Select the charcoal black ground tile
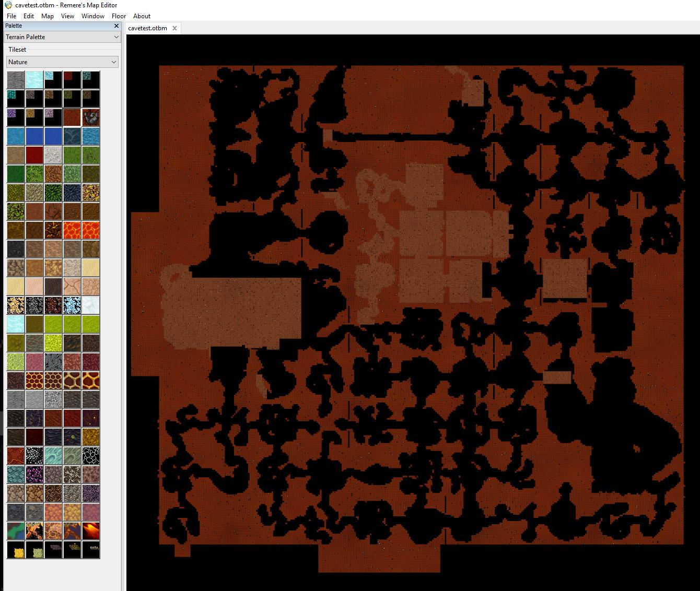This screenshot has width=700, height=591. click(16, 249)
